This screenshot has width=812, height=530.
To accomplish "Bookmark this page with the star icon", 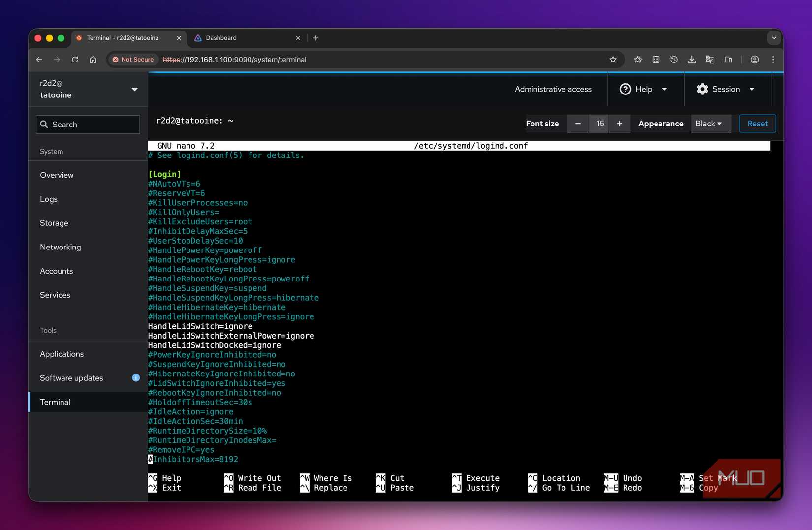I will [x=613, y=60].
